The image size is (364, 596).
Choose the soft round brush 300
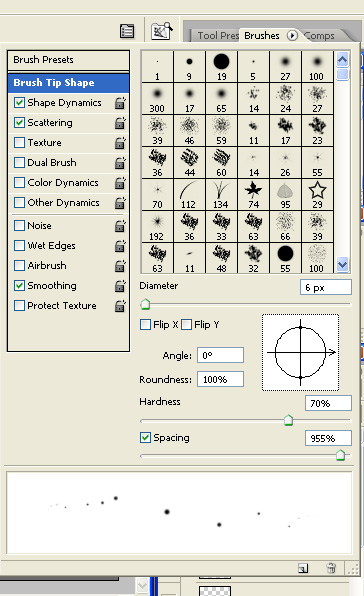(157, 99)
